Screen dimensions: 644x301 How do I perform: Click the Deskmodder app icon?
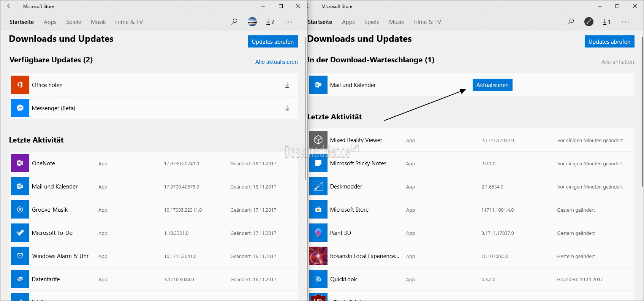tap(318, 186)
